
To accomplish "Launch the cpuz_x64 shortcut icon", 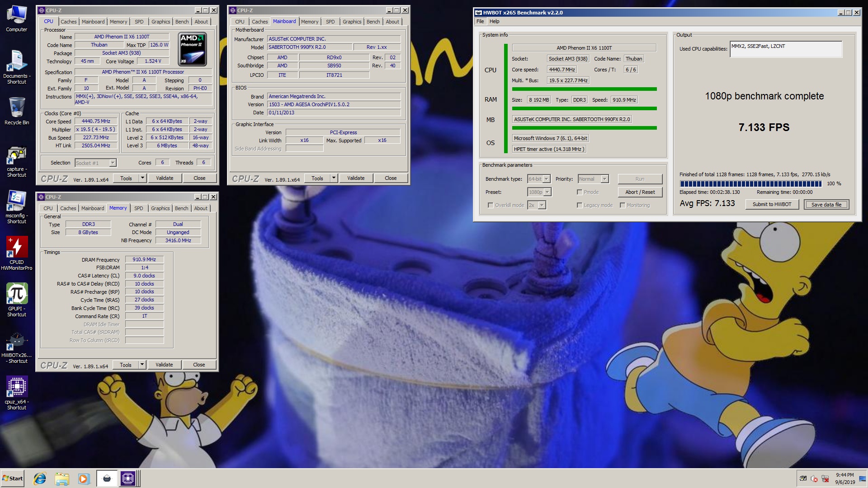I will (17, 392).
